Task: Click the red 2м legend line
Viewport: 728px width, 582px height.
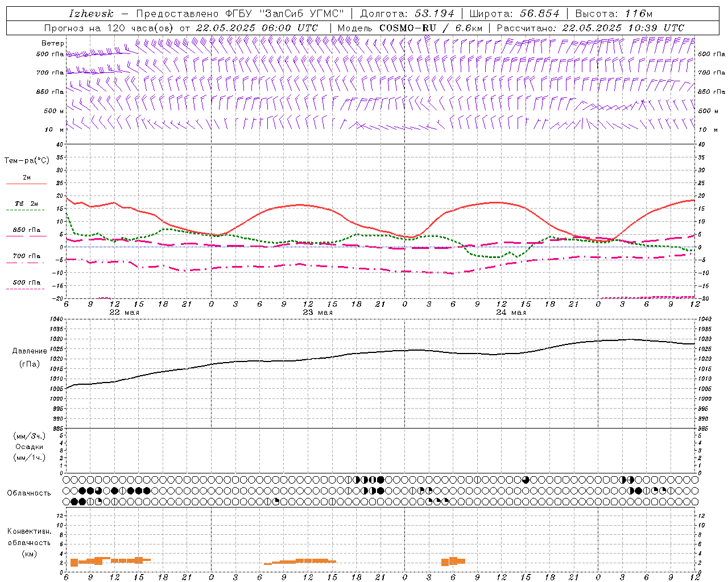Action: point(26,184)
